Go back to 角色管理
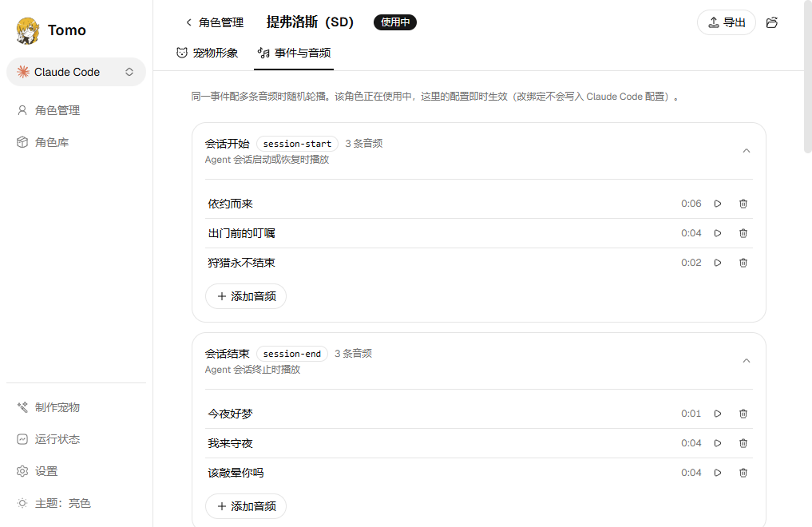 (x=215, y=22)
